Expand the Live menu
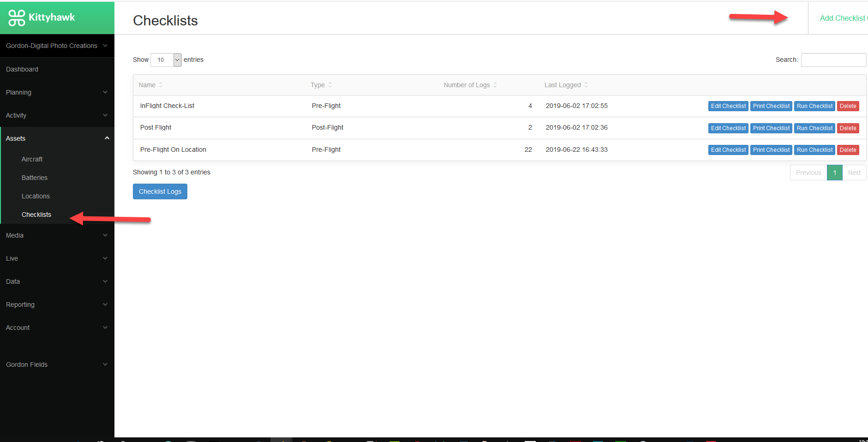Screen dimensions: 868x442 point(57,258)
